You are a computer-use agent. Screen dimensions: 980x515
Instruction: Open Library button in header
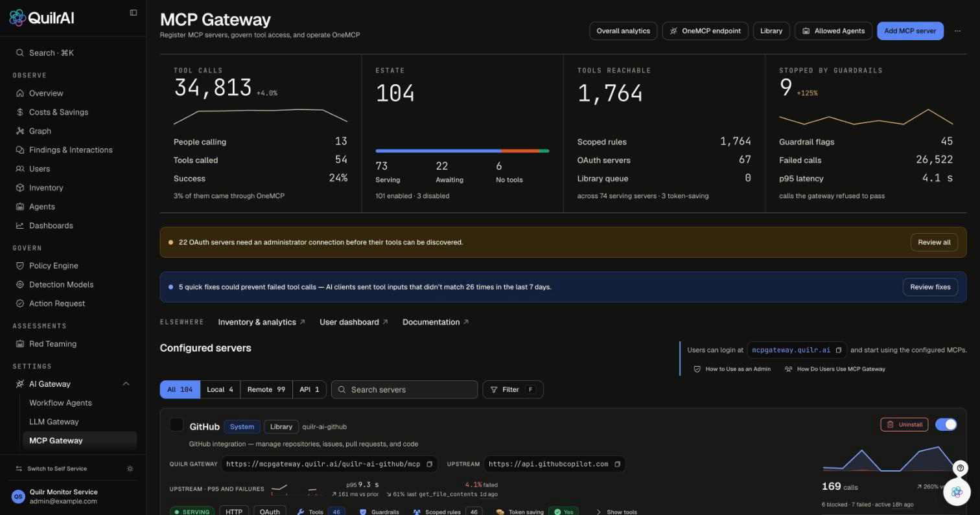click(771, 31)
